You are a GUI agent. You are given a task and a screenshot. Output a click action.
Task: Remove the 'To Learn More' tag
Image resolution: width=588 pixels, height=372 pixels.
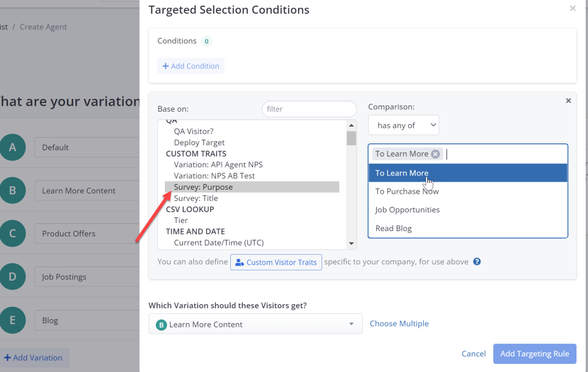[x=435, y=154]
